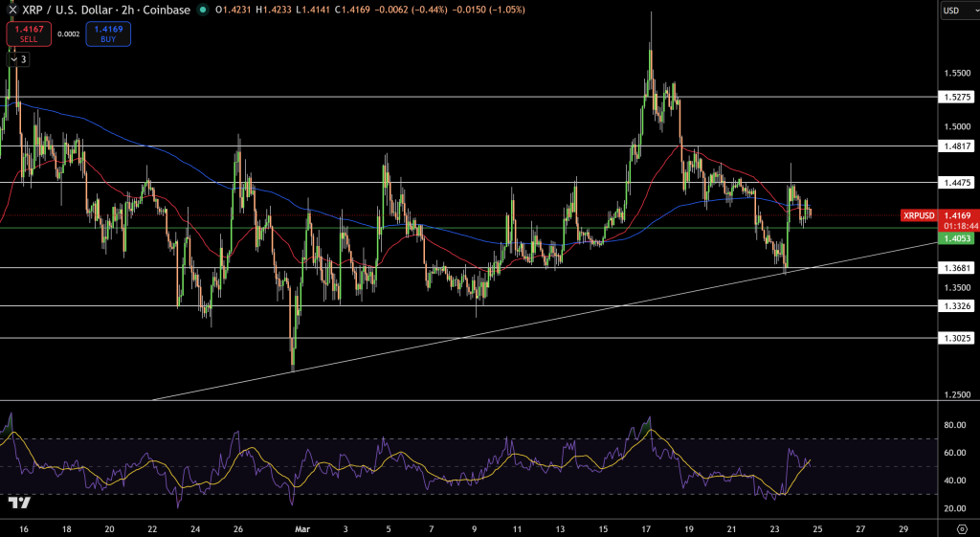Select the 1.3025 price line label
Viewport: 980px width, 537px height.
(956, 338)
